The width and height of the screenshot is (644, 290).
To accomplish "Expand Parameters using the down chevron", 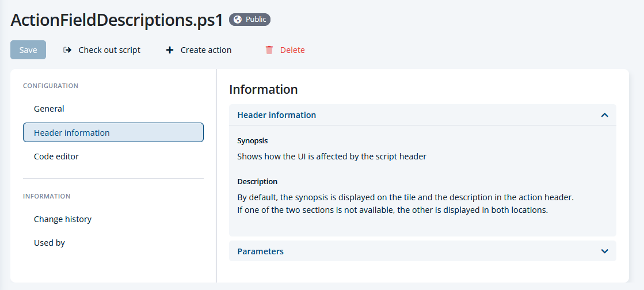I will pyautogui.click(x=604, y=251).
